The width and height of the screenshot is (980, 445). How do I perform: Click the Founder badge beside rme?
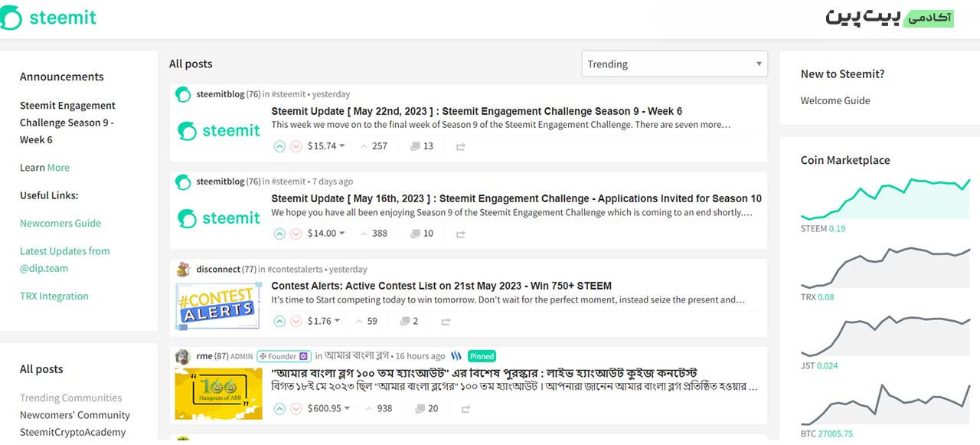[x=283, y=356]
